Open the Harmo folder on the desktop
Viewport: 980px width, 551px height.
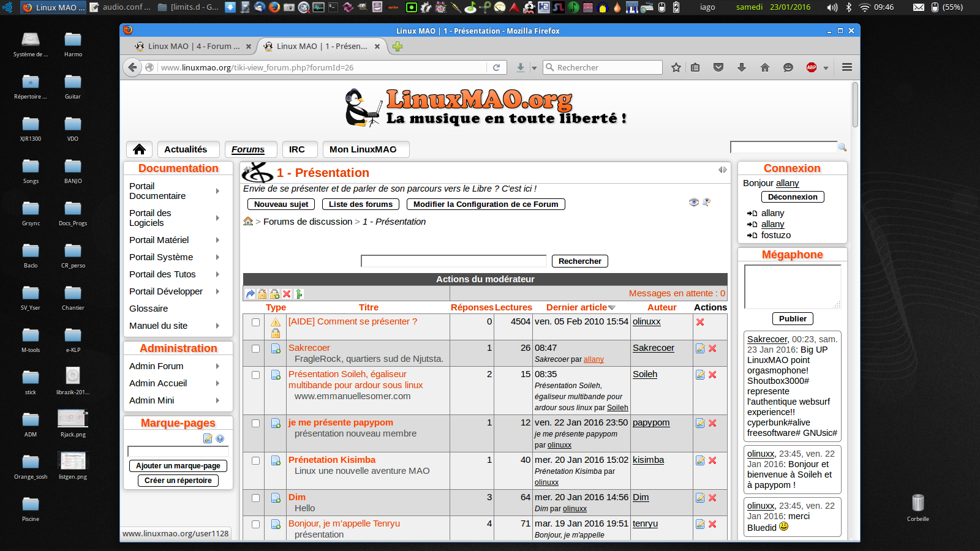click(73, 44)
